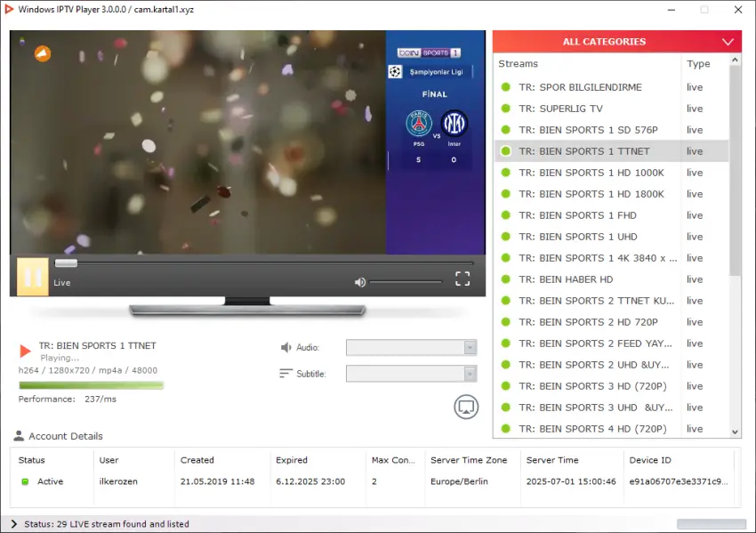
Task: Select TR: SUPERLIG TV stream
Action: [x=611, y=109]
